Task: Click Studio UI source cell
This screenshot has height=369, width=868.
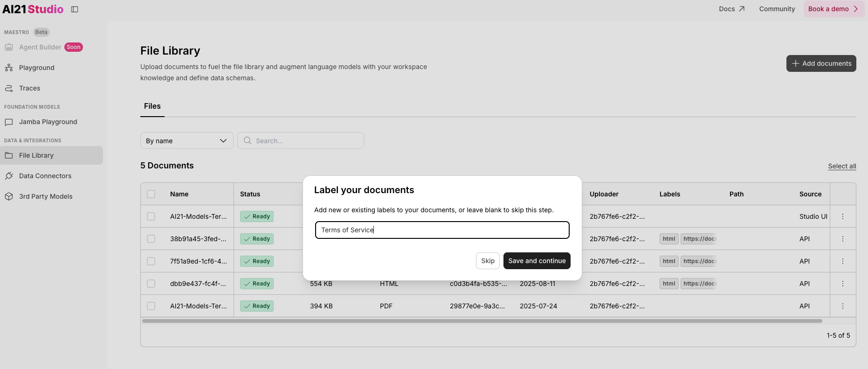Action: click(x=813, y=216)
